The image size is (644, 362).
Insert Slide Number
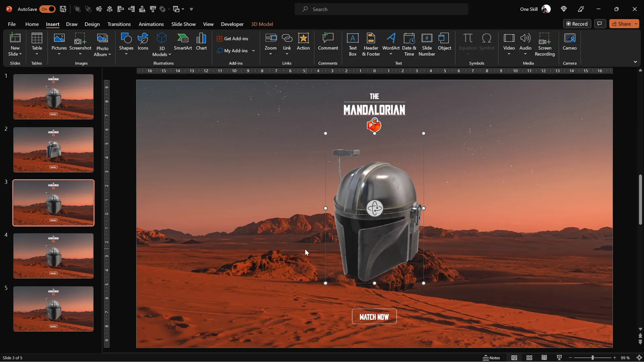427,44
